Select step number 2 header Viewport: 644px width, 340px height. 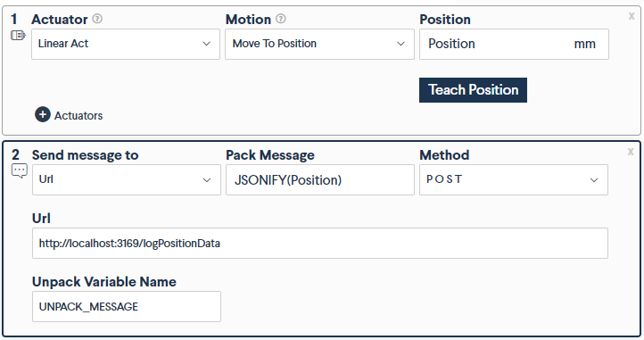(15, 155)
